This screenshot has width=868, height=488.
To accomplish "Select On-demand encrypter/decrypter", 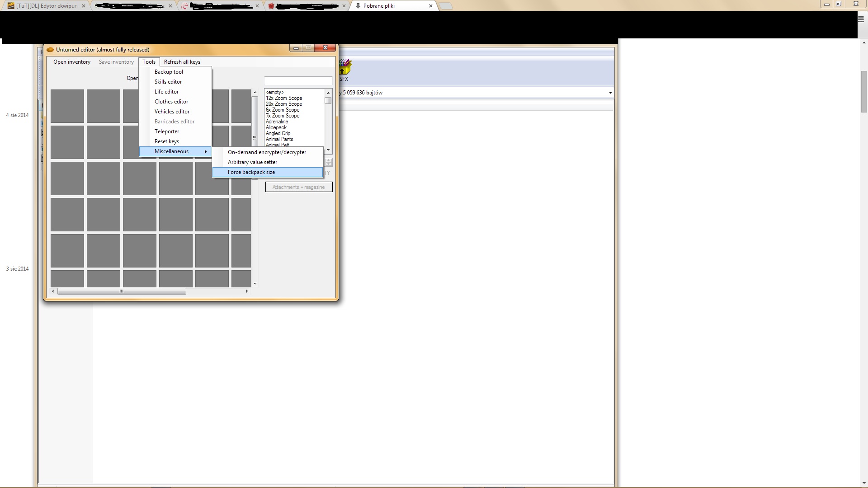I will [268, 152].
